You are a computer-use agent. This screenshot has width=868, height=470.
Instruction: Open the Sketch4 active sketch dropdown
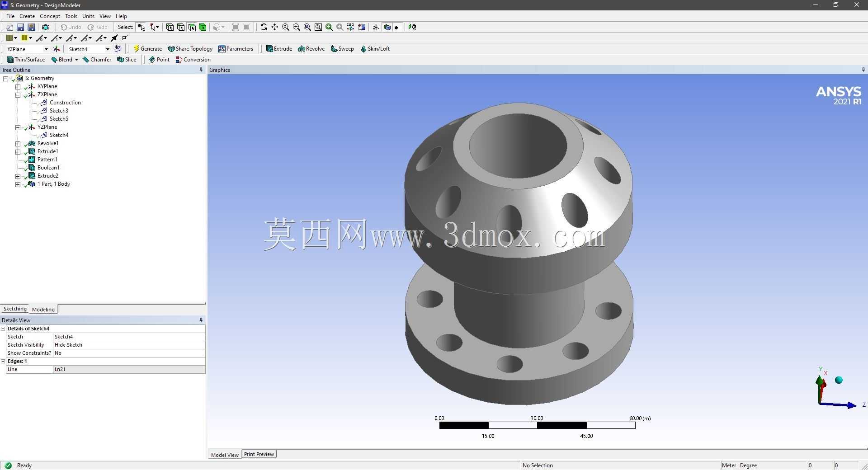108,49
